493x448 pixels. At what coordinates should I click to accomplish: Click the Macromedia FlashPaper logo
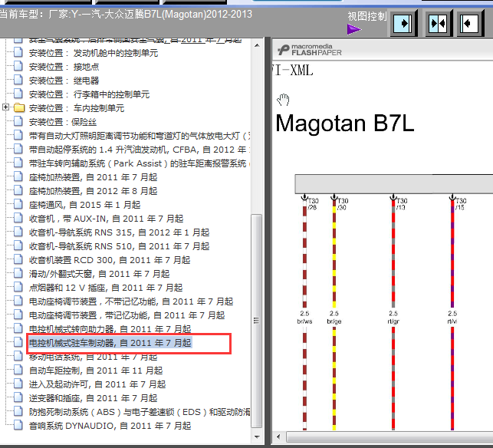click(x=310, y=50)
